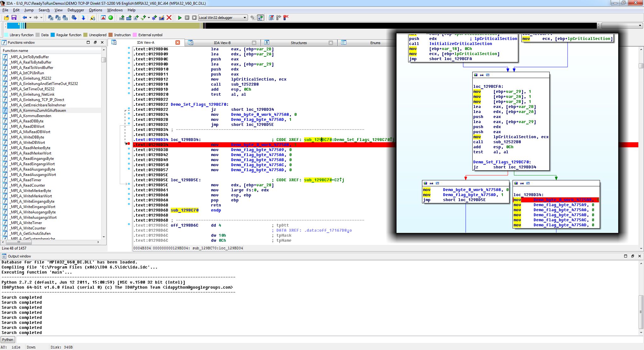Click the create string 'A' plus icon
644x350 pixels.
click(x=136, y=18)
